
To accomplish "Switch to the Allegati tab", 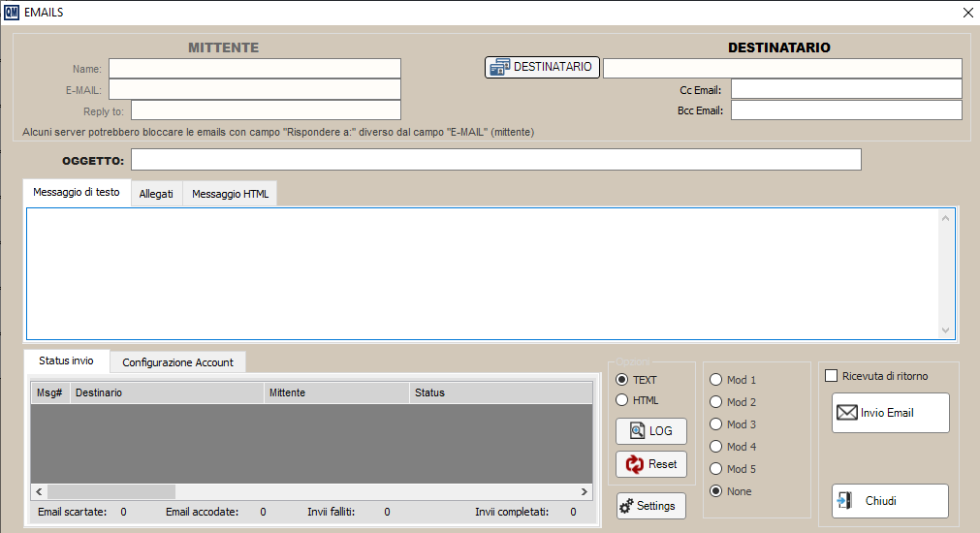I will coord(156,194).
